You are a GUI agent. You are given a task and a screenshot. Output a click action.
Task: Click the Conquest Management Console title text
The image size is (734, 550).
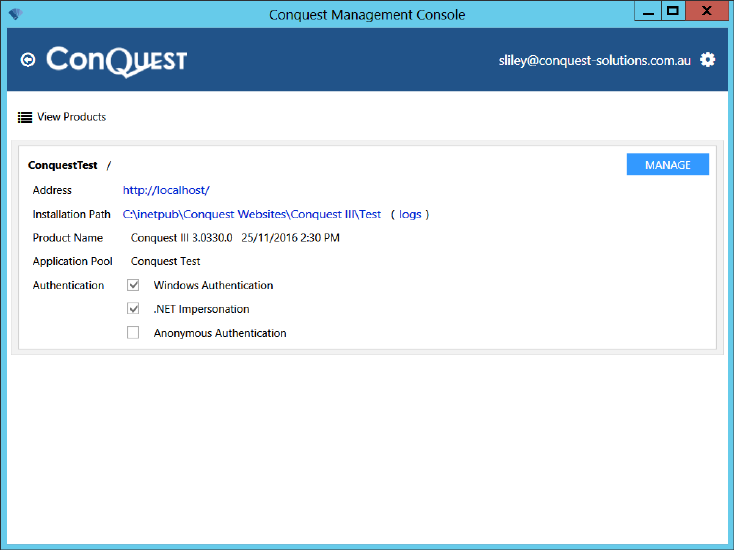367,15
